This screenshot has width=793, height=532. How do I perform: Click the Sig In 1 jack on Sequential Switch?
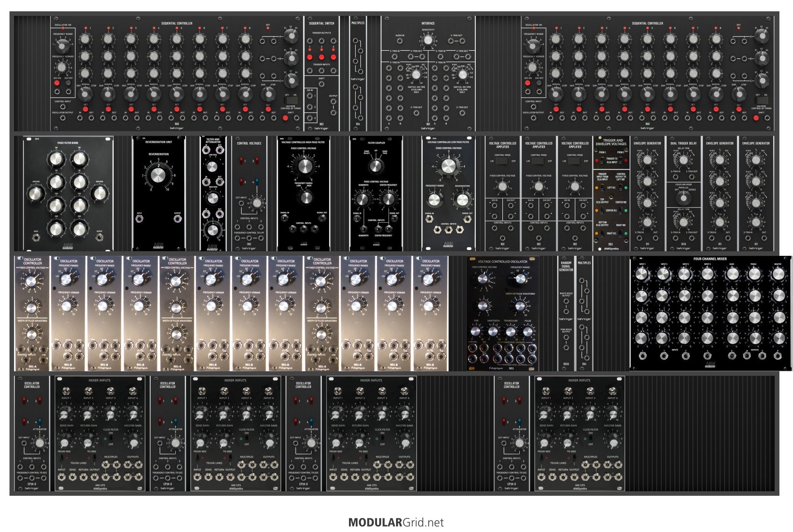coord(310,96)
